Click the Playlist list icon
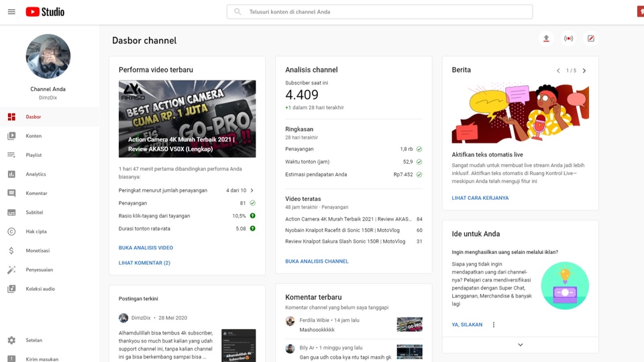 tap(11, 155)
